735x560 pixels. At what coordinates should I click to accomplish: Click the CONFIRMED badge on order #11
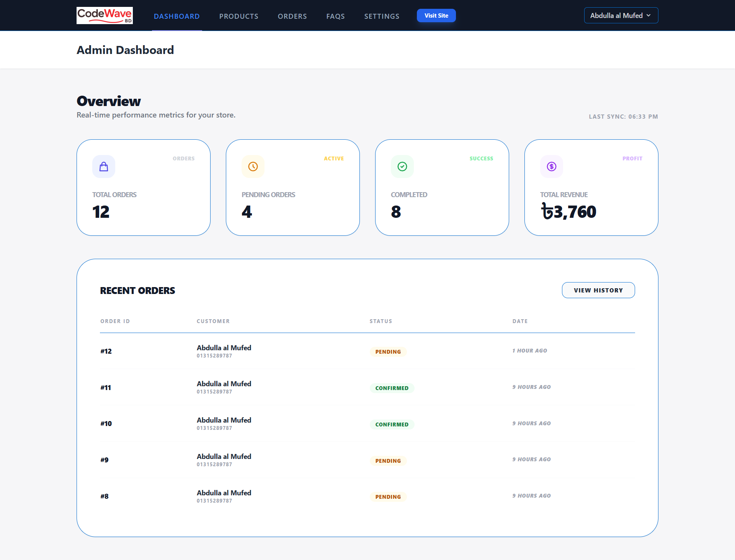[x=392, y=388]
